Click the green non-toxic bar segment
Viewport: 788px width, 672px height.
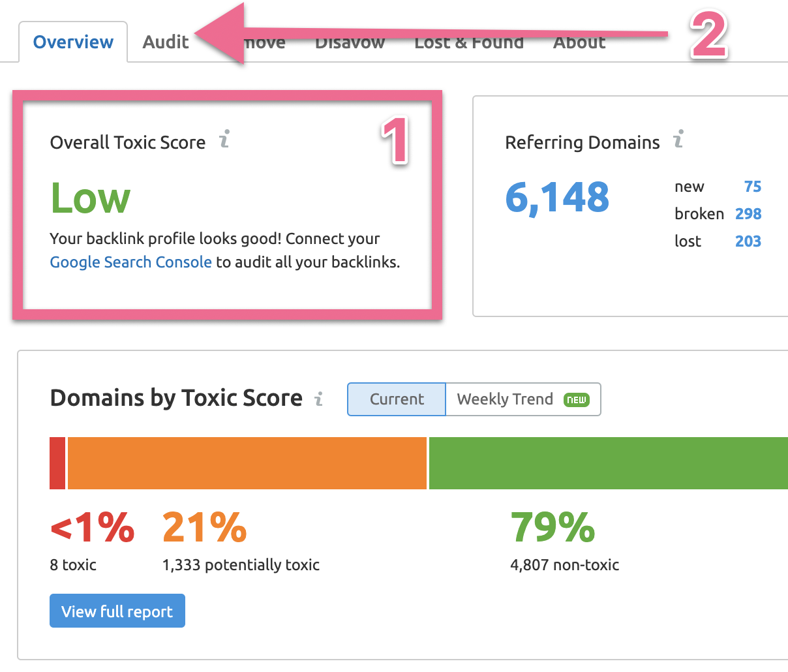pyautogui.click(x=608, y=463)
